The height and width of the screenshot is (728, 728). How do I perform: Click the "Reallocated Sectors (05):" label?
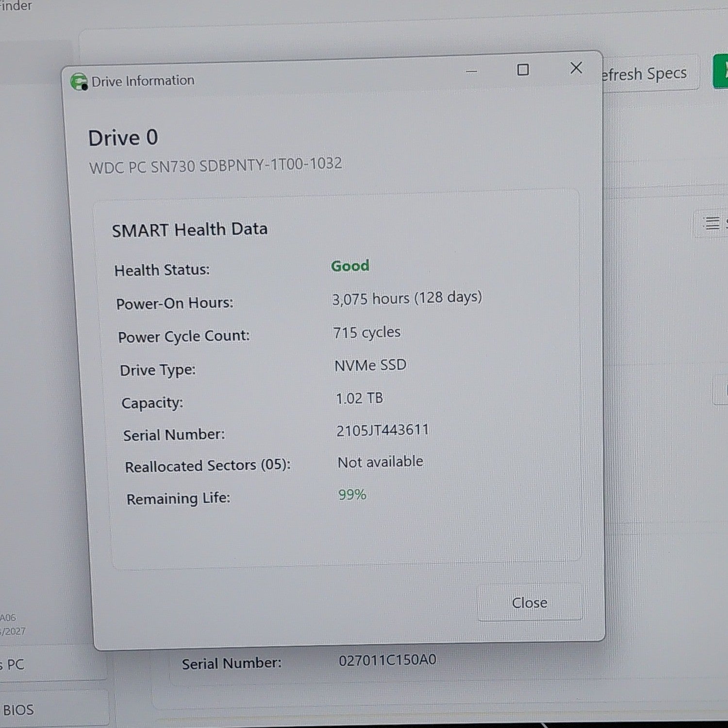pos(208,466)
